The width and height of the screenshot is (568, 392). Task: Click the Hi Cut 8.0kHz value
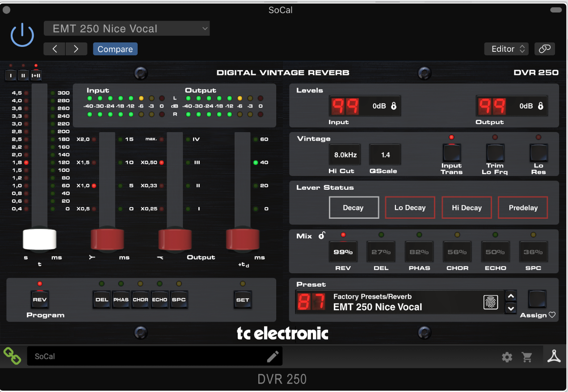345,155
